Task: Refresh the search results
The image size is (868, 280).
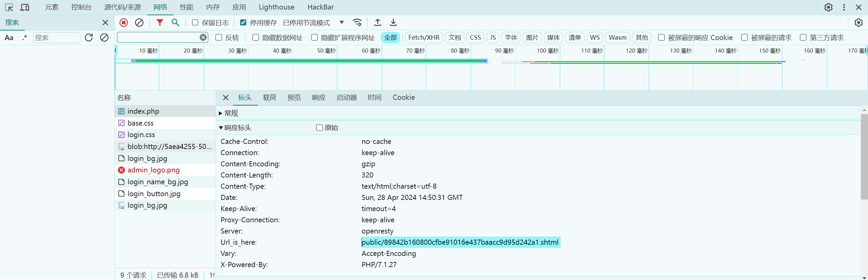Action: tap(89, 37)
